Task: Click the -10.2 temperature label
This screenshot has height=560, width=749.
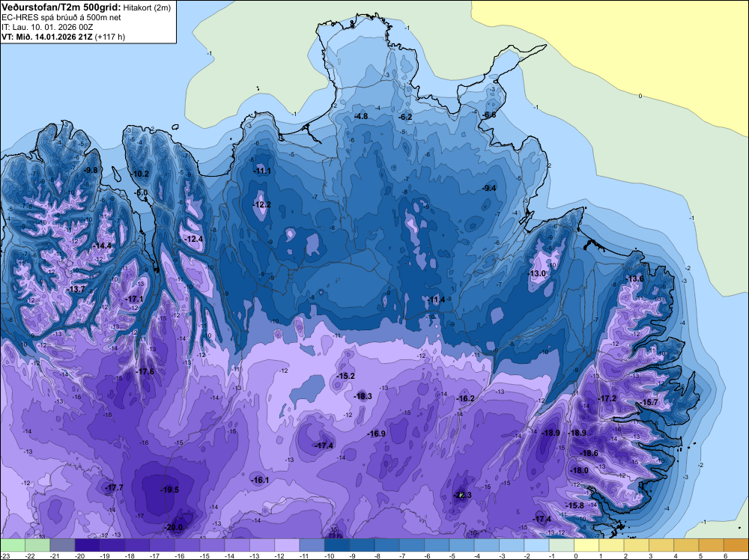Action: pos(141,174)
